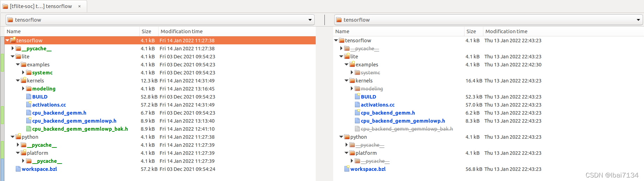Select activations.cc row in left pane
The width and height of the screenshot is (644, 181).
pos(160,104)
